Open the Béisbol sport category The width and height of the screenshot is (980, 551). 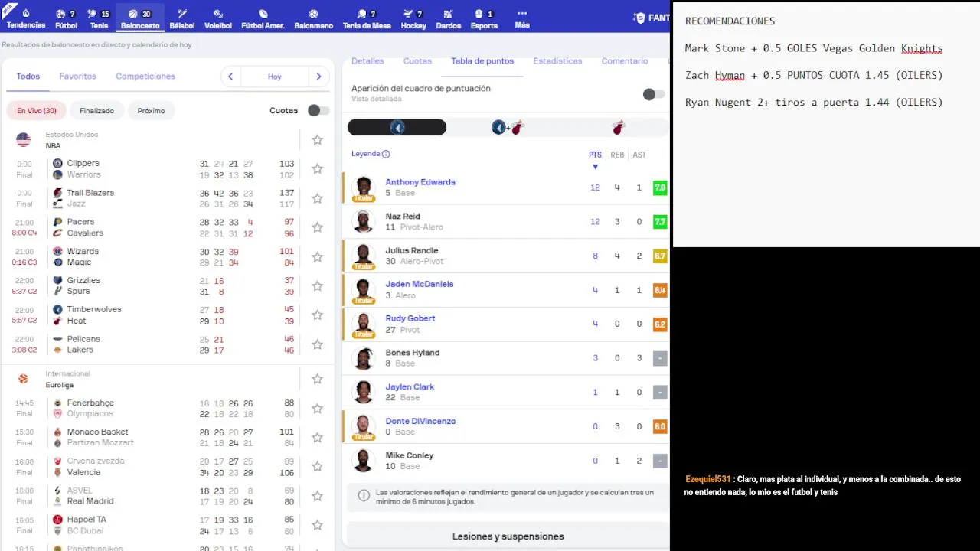[x=182, y=19]
